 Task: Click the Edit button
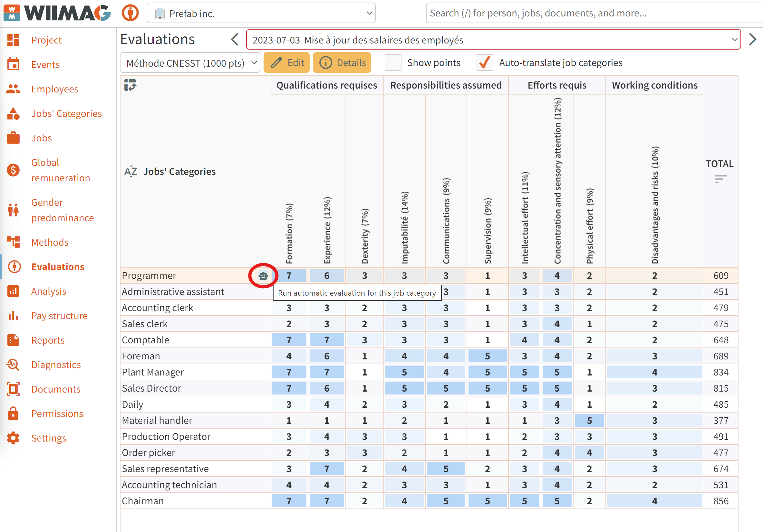pyautogui.click(x=286, y=62)
